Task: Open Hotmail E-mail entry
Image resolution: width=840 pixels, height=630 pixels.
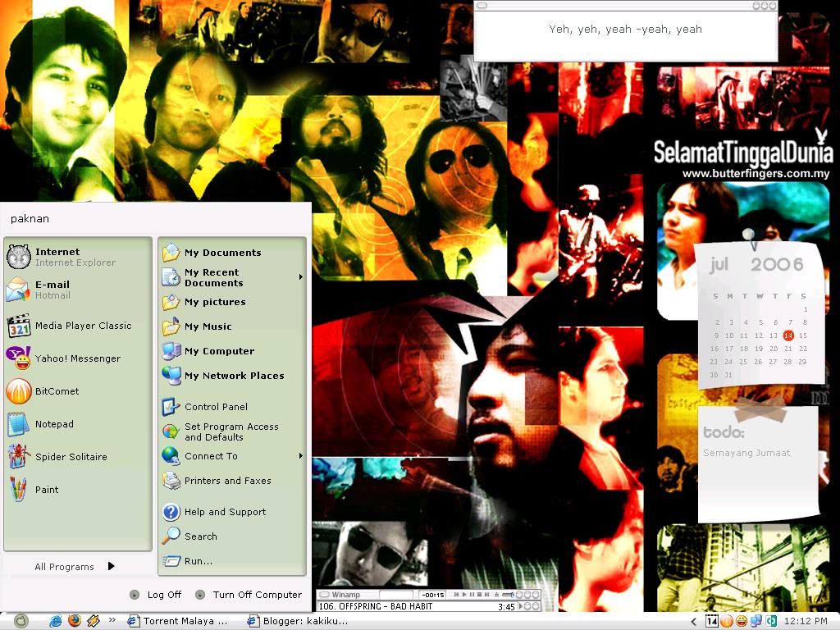Action: pos(78,290)
